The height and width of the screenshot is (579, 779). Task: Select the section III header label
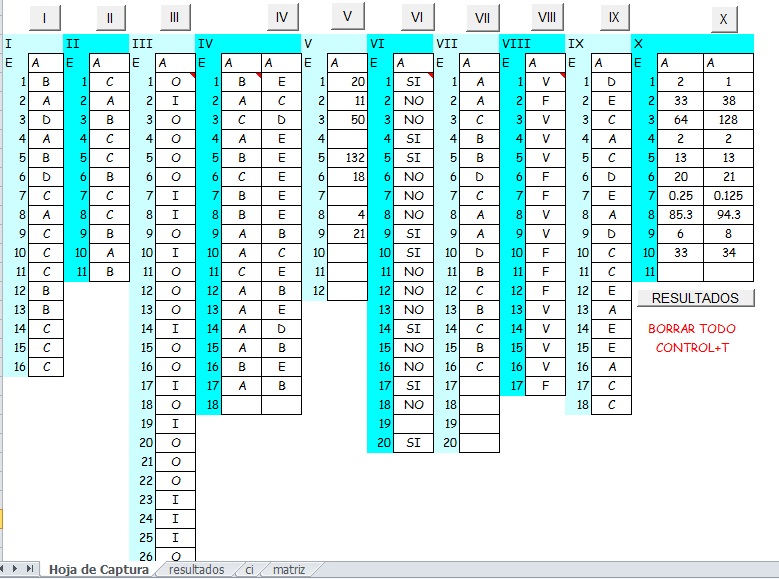pyautogui.click(x=142, y=44)
